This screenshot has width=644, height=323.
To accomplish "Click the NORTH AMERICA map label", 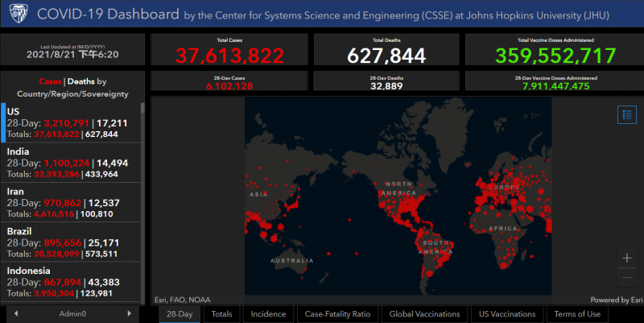I will point(398,188).
